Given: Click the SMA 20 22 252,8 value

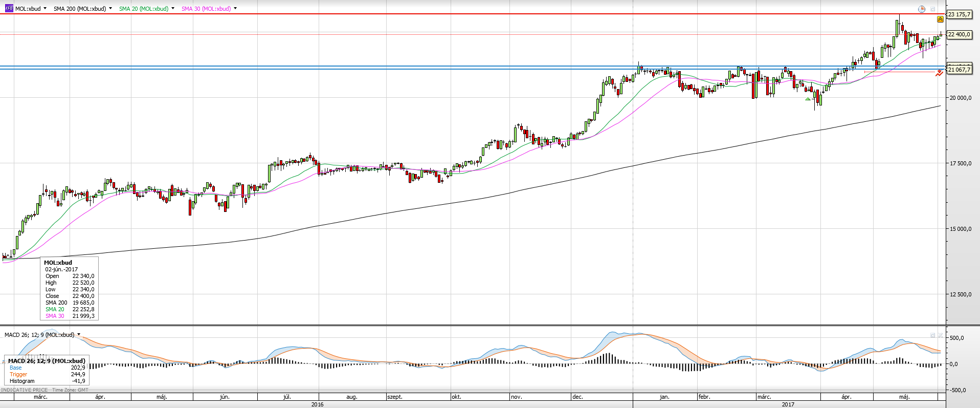Looking at the screenshot, I should (x=83, y=309).
